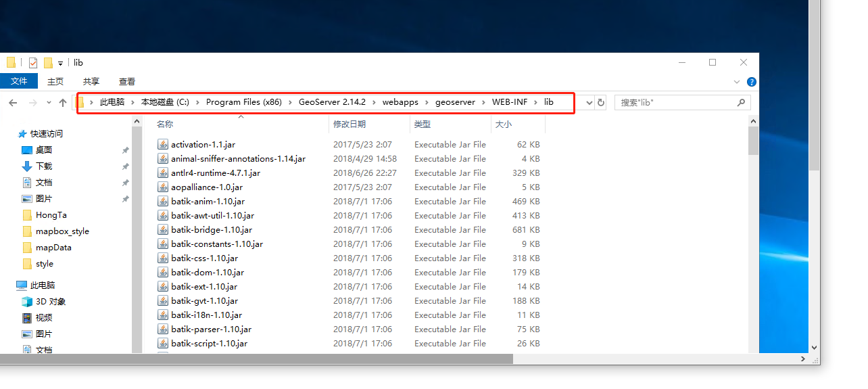Open pinned 图片 under quick access

coord(44,199)
